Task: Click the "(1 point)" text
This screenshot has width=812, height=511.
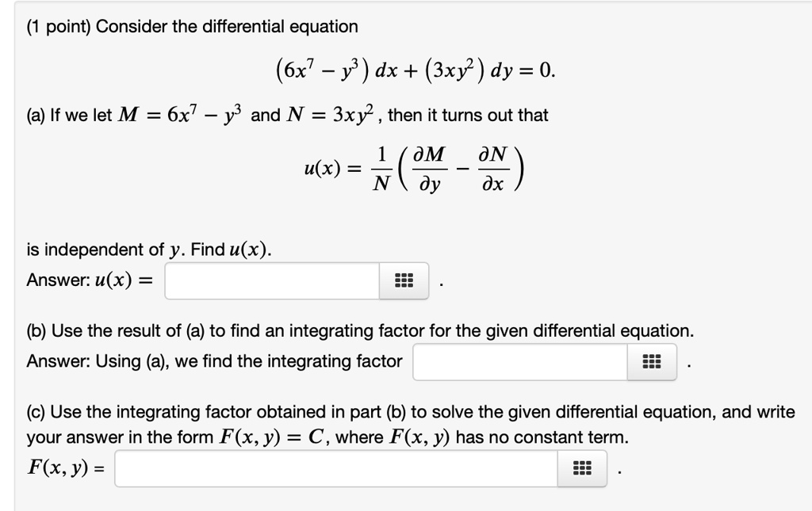Action: tap(58, 27)
